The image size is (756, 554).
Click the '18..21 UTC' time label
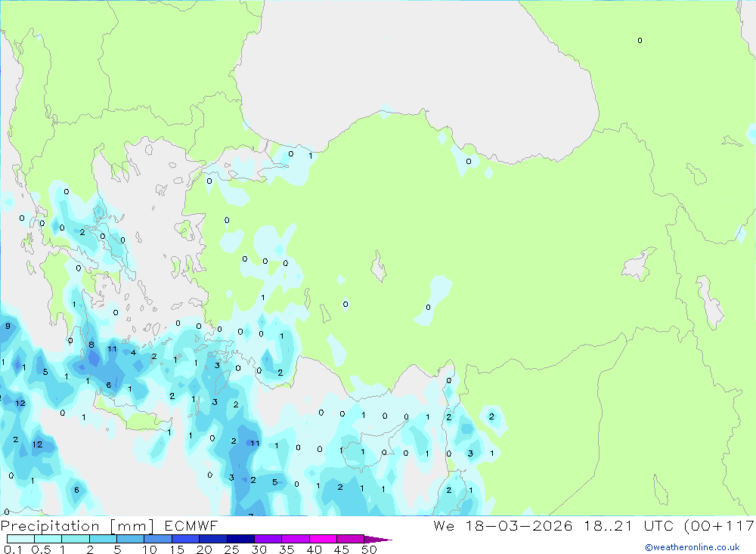click(631, 525)
